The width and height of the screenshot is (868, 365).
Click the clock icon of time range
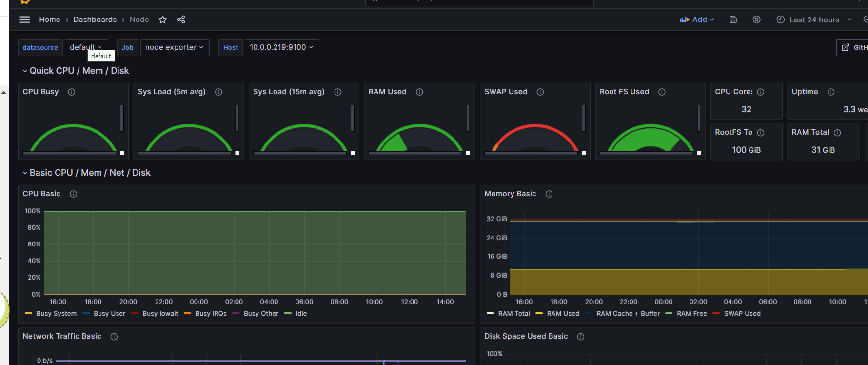[x=781, y=20]
